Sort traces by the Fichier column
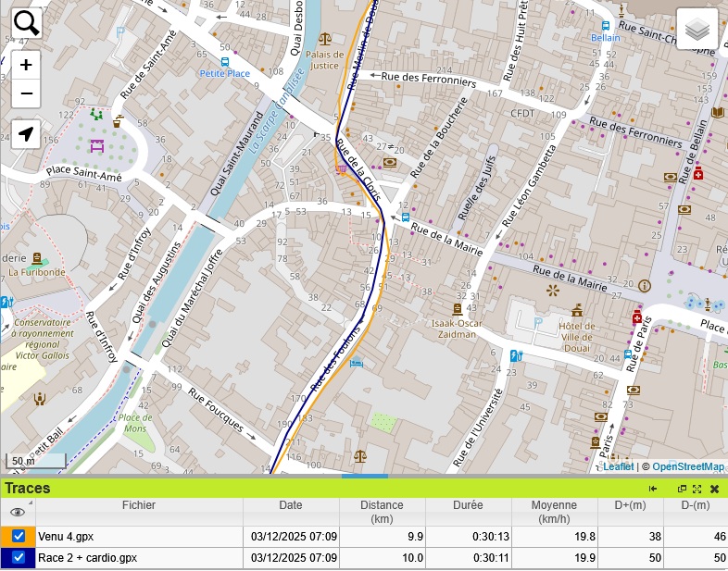Image resolution: width=728 pixels, height=571 pixels. tap(139, 506)
